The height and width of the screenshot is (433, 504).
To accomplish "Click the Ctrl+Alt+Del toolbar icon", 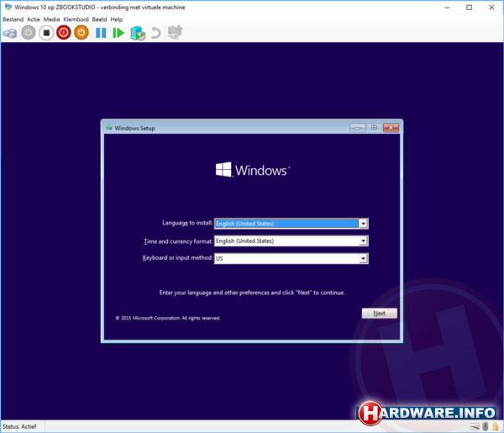I will click(x=10, y=33).
